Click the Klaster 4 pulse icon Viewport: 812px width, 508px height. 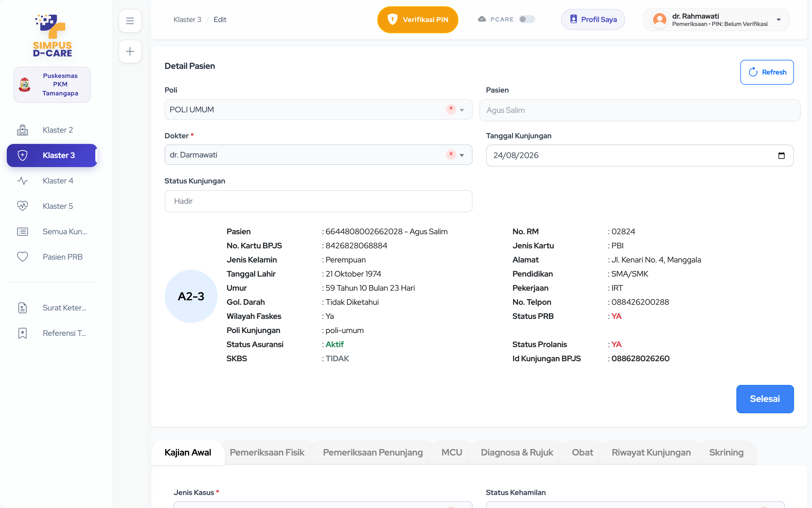(x=23, y=181)
